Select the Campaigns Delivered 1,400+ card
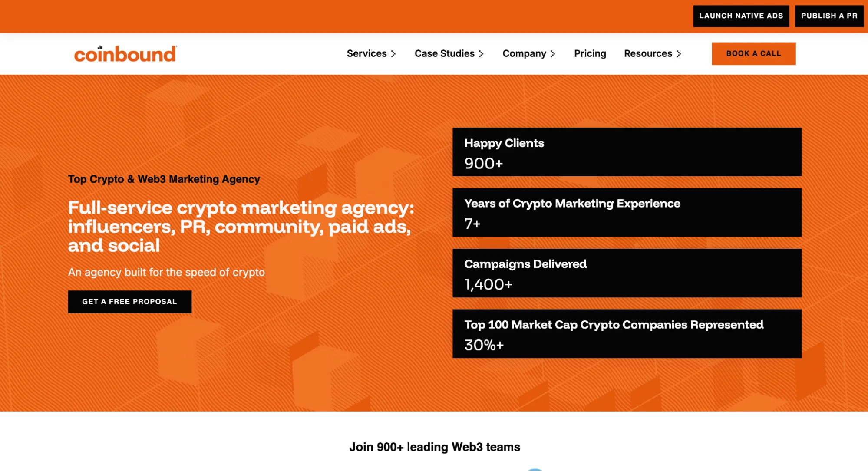The height and width of the screenshot is (471, 868). click(x=627, y=273)
